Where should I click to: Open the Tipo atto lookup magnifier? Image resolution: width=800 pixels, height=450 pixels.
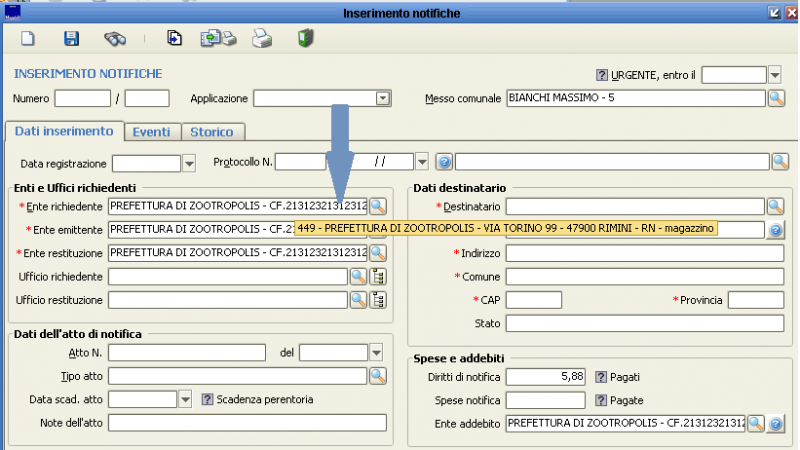(378, 376)
